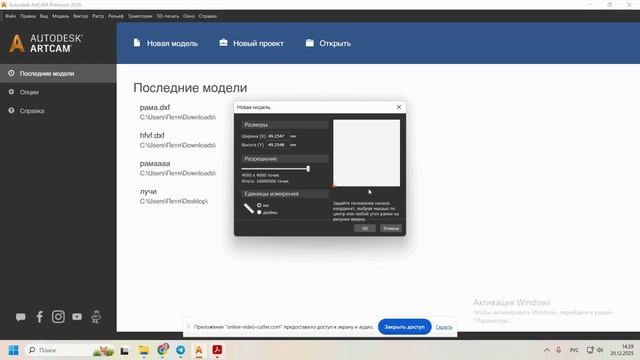Click the colorful browser icon in taskbar

tap(162, 350)
